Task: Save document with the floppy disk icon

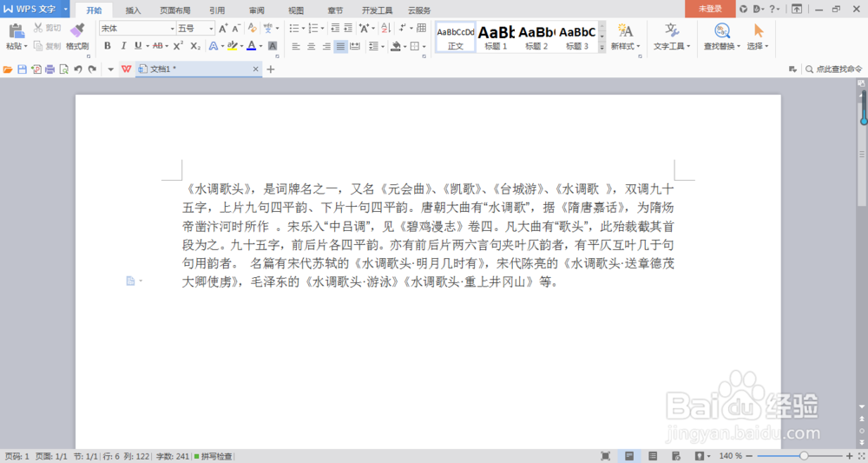Action: pyautogui.click(x=23, y=69)
